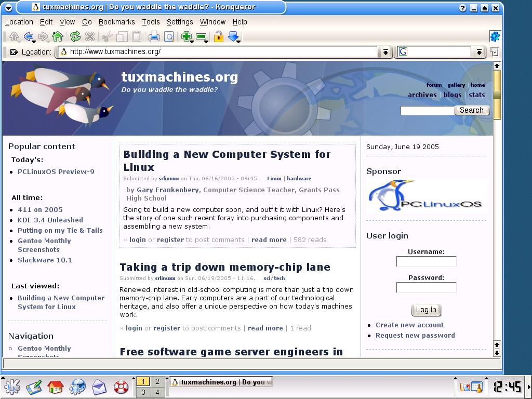Open font increase dropdown arrow
532x399 pixels.
click(x=192, y=42)
